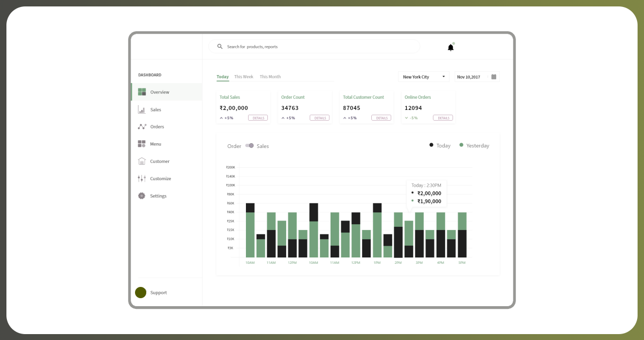Click the Support avatar at sidebar bottom
Image resolution: width=644 pixels, height=340 pixels.
[140, 292]
